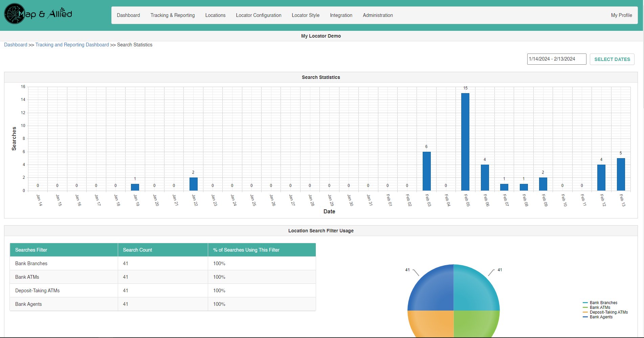Select Locator Style menu
The width and height of the screenshot is (644, 338).
306,15
